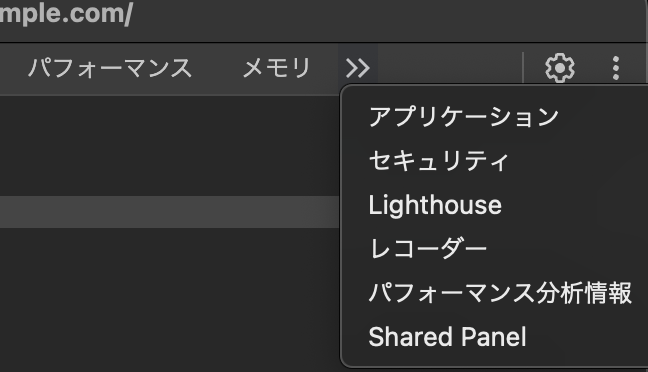Click blank panel area above highlighted row
Viewport: 648px width, 372px height.
tap(169, 146)
